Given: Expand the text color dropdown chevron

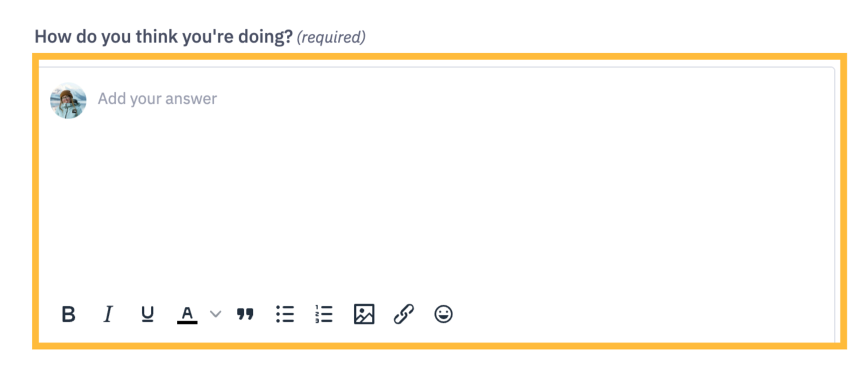Looking at the screenshot, I should pyautogui.click(x=215, y=314).
